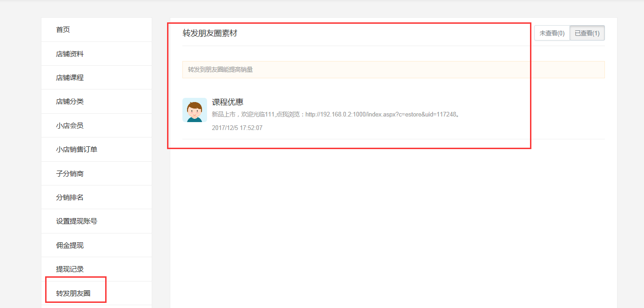Switch to 未查看(0) tab
Image resolution: width=644 pixels, height=308 pixels.
(552, 33)
